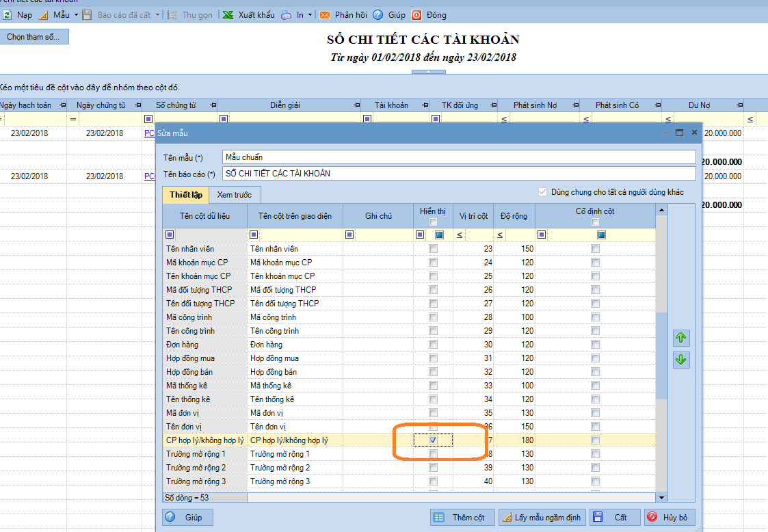Select the Thiết lập tab
This screenshot has height=532, width=768.
click(185, 195)
